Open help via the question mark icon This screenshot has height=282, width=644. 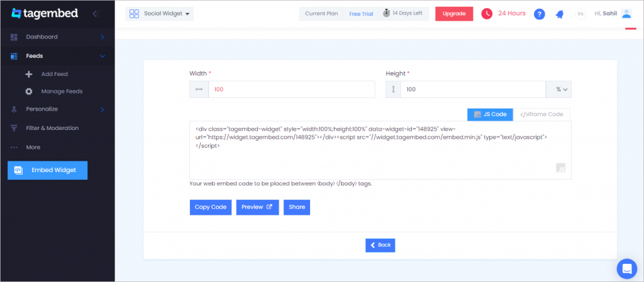point(539,14)
